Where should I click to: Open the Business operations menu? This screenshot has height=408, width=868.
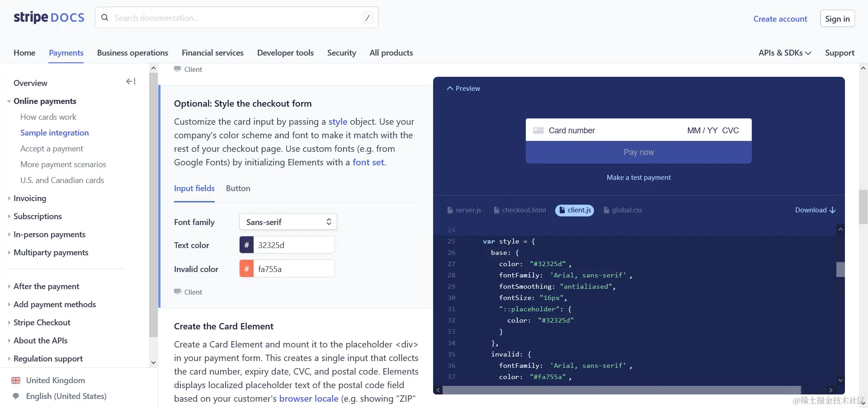(132, 53)
